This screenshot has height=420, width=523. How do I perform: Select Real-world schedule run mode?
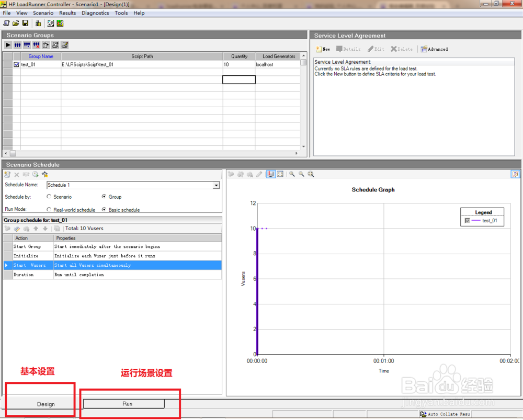coord(49,210)
